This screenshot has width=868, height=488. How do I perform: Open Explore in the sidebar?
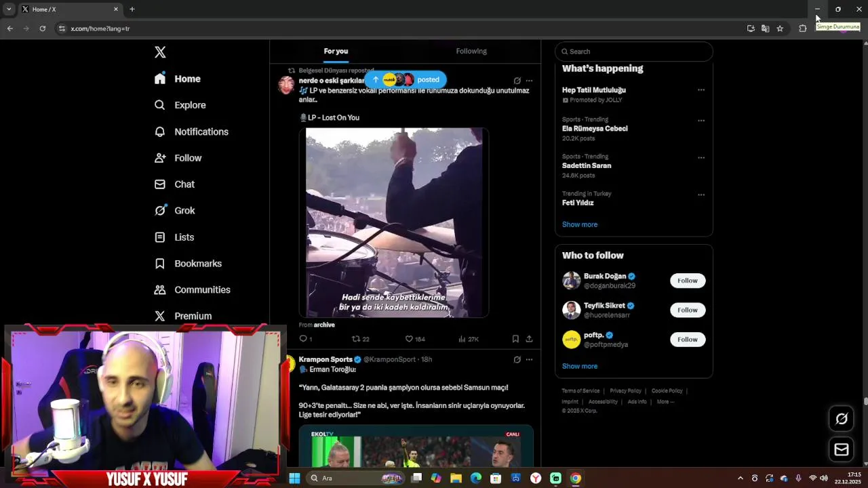pos(180,105)
